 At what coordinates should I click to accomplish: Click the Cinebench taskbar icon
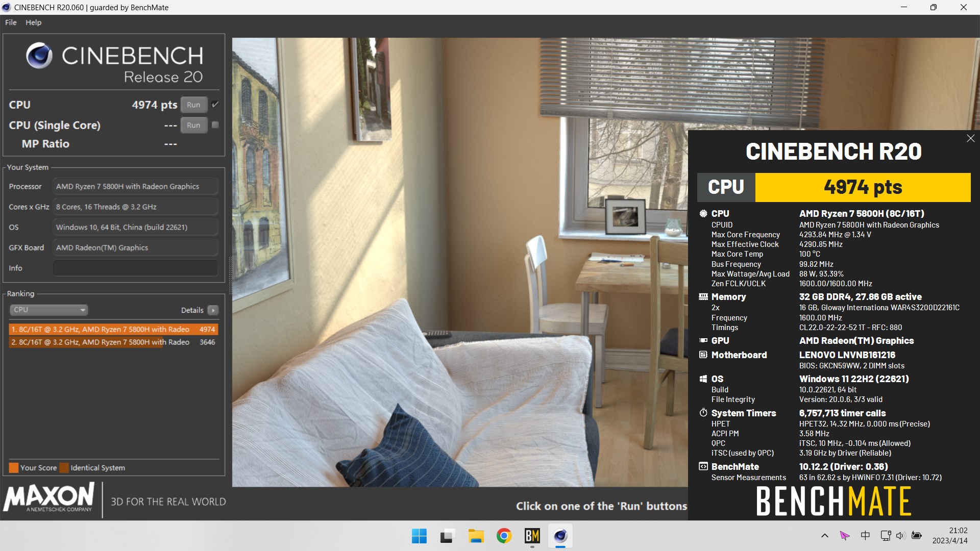[x=560, y=536]
